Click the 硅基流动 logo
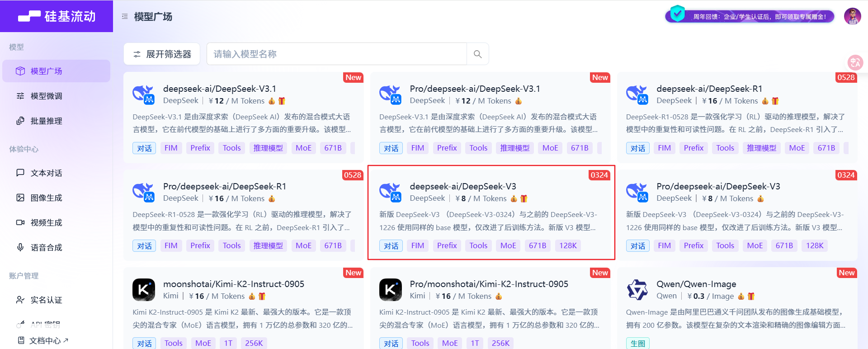Image resolution: width=868 pixels, height=349 pixels. click(x=57, y=16)
